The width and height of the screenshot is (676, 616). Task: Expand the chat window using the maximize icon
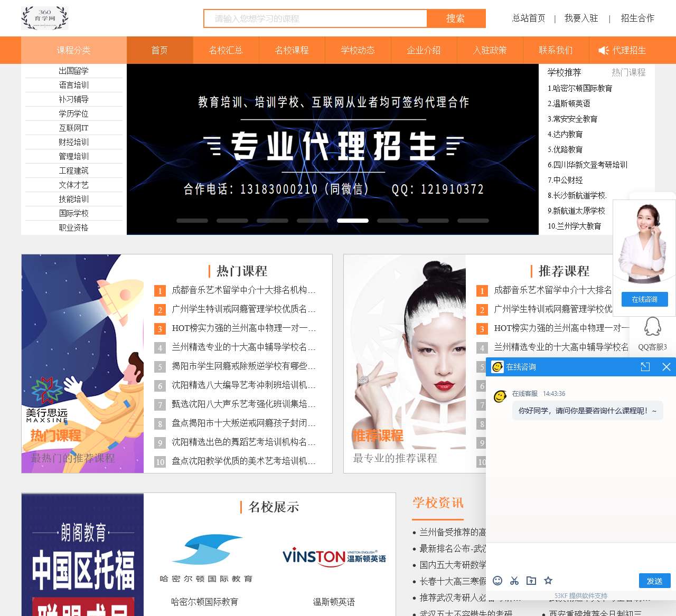(x=645, y=367)
